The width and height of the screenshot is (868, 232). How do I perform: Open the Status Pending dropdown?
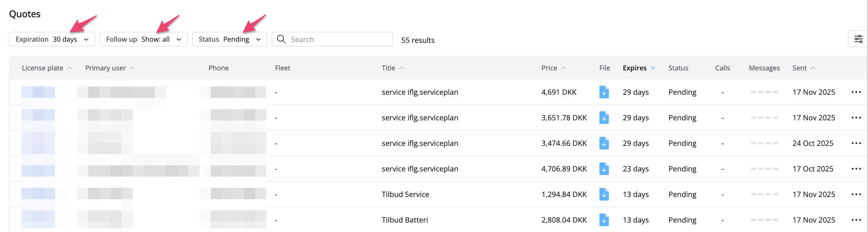pos(230,39)
